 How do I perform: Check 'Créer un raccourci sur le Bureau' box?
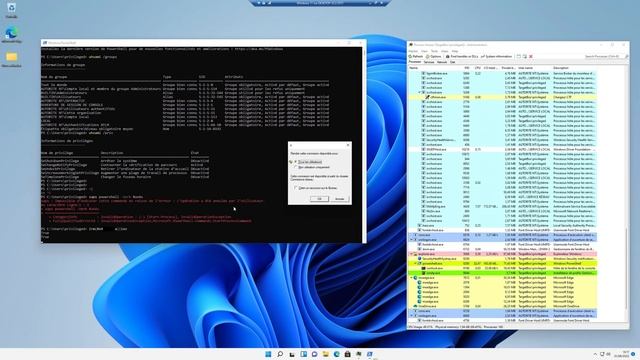click(296, 188)
